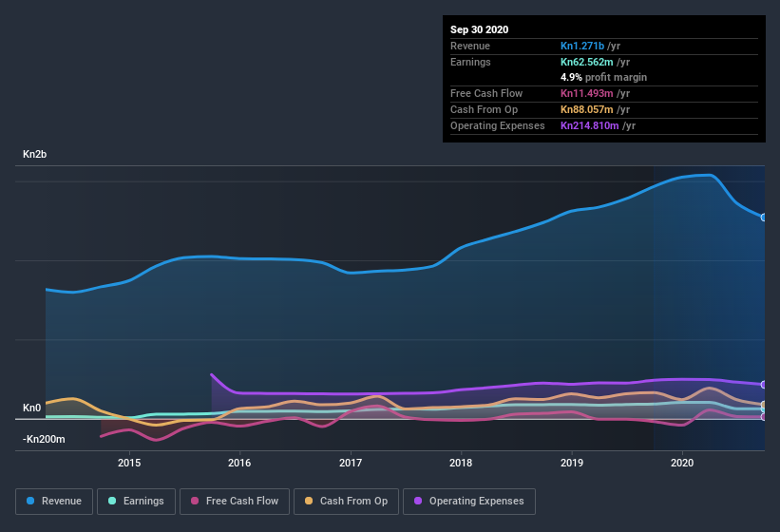
Task: Select the Operating Expenses endpoint marker
Action: pyautogui.click(x=764, y=385)
